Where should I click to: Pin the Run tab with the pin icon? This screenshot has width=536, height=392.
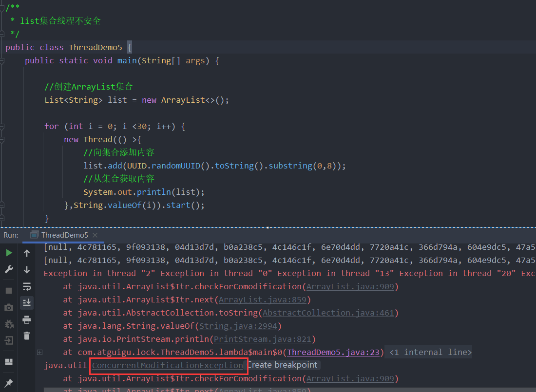pyautogui.click(x=9, y=383)
